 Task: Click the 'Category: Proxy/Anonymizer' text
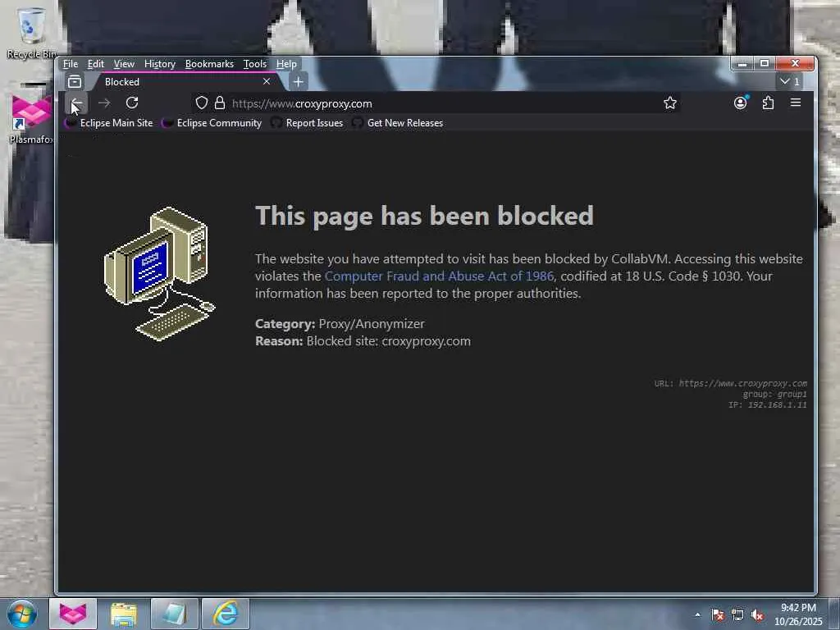tap(340, 323)
